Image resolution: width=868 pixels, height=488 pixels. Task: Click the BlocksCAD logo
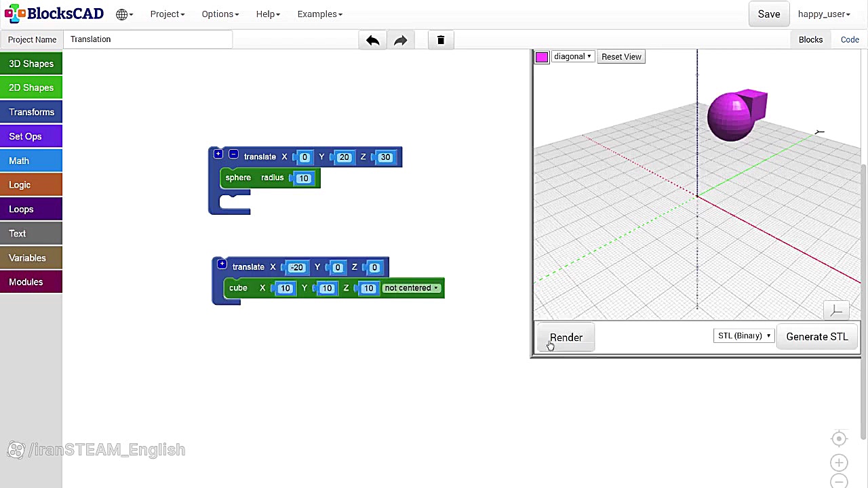(54, 14)
